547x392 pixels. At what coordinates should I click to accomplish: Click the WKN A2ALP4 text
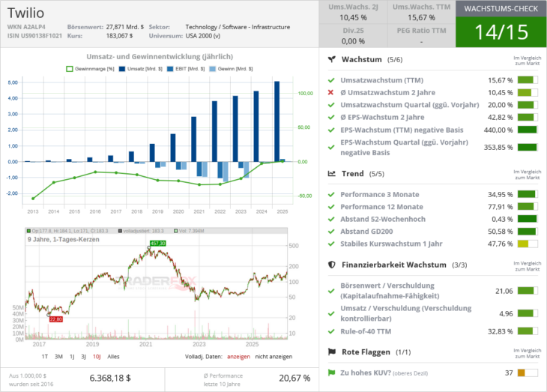[26, 27]
